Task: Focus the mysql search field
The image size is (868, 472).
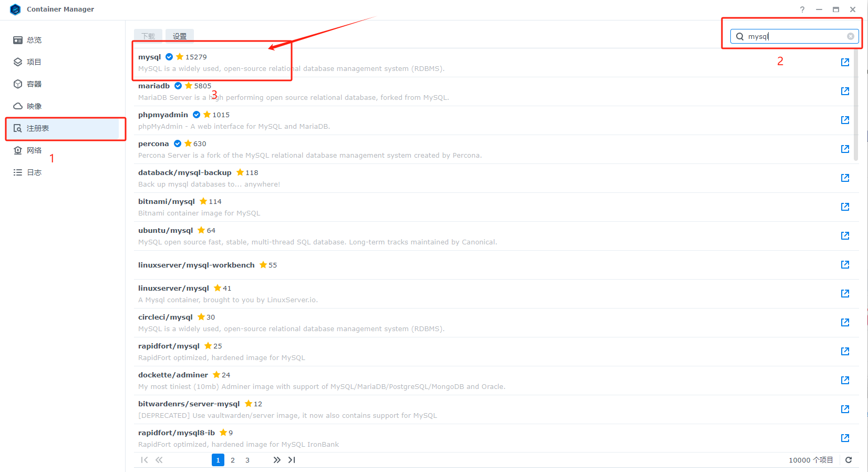Action: point(794,36)
